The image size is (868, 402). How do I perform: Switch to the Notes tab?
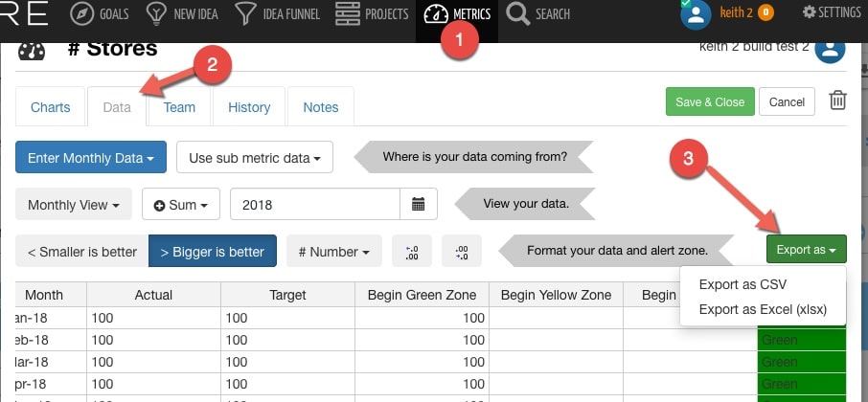point(321,106)
